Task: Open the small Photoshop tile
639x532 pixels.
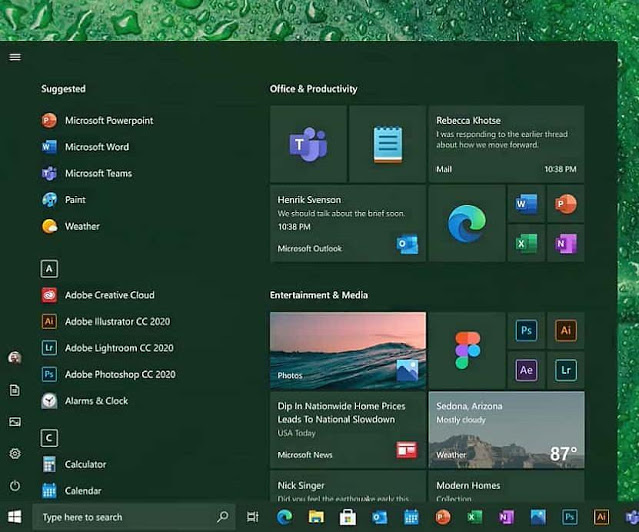Action: pyautogui.click(x=527, y=331)
